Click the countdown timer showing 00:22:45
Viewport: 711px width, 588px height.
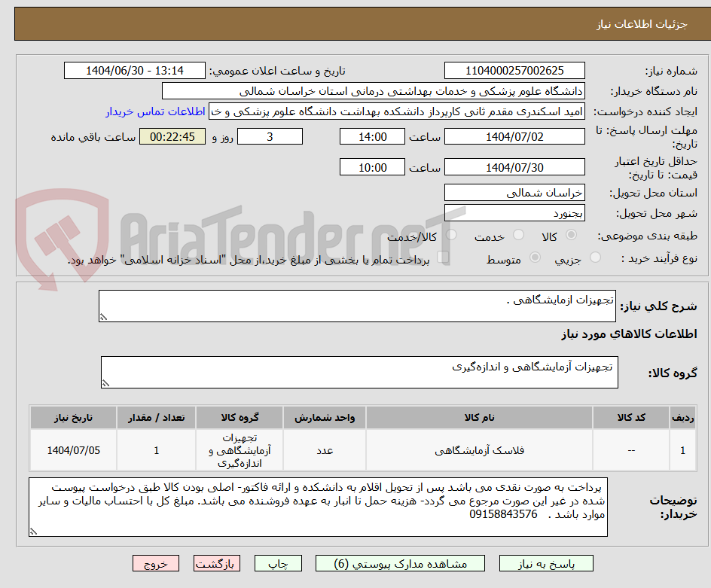(172, 136)
